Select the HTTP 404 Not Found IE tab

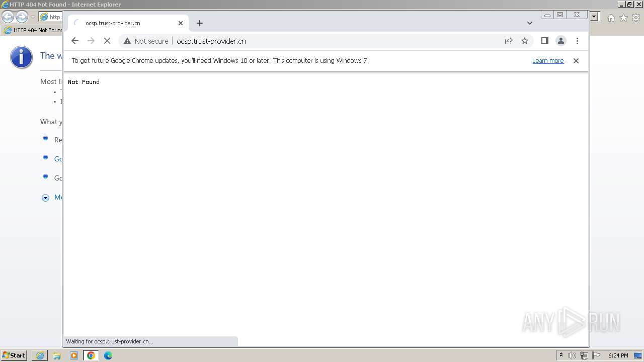(33, 30)
